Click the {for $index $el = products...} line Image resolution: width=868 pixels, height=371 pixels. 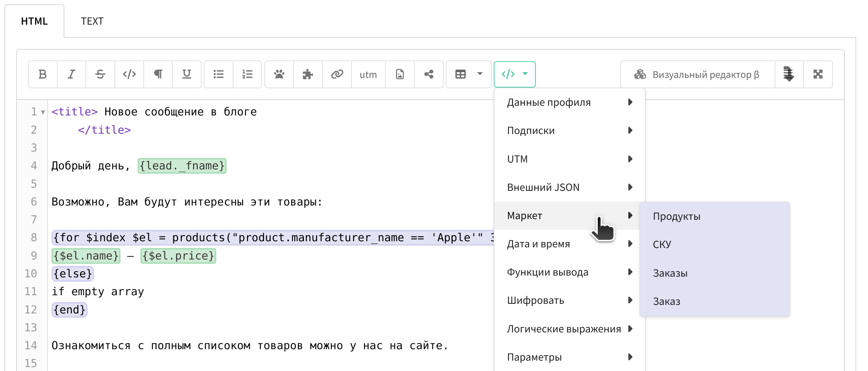tap(273, 238)
